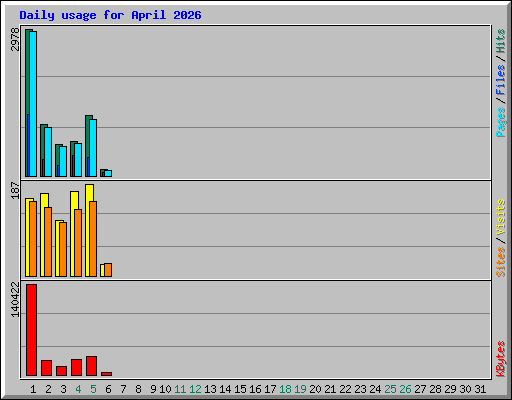This screenshot has width=512, height=400.
Task: Click day label 7 on the axis
Action: [x=123, y=389]
